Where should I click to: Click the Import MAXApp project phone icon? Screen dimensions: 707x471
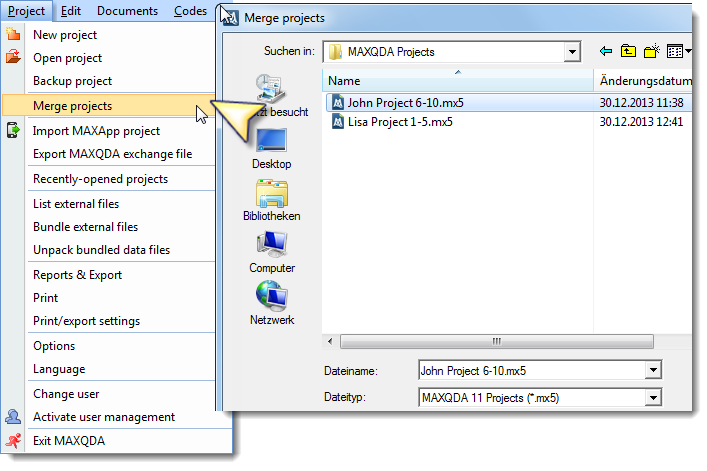point(13,130)
